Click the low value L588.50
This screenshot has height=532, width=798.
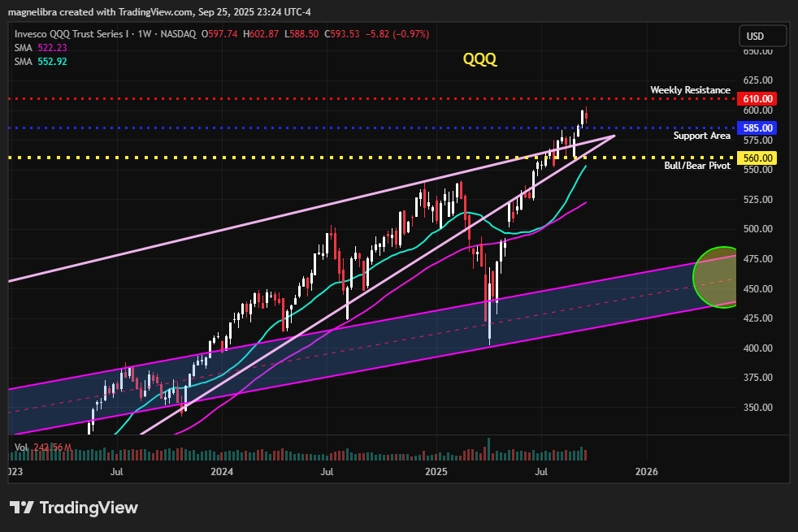(301, 34)
